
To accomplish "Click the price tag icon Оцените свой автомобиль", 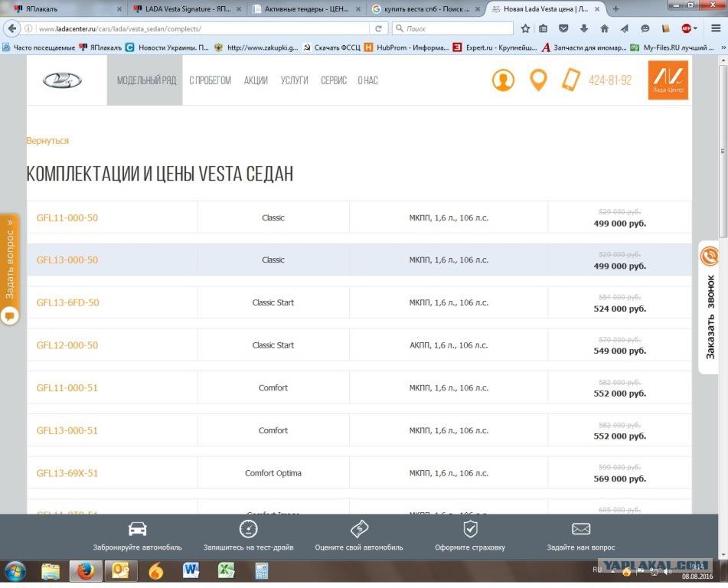I will coord(359,528).
